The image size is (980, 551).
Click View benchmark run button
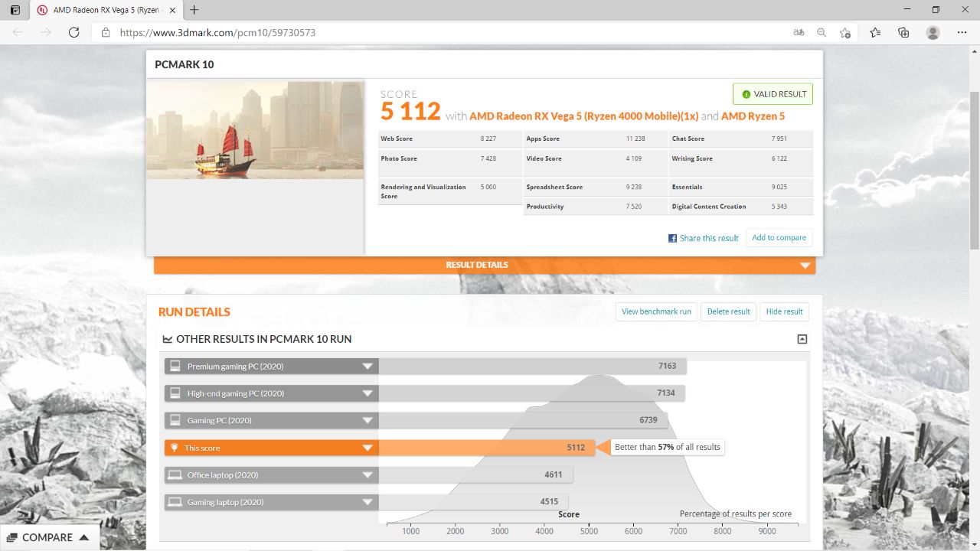point(656,311)
